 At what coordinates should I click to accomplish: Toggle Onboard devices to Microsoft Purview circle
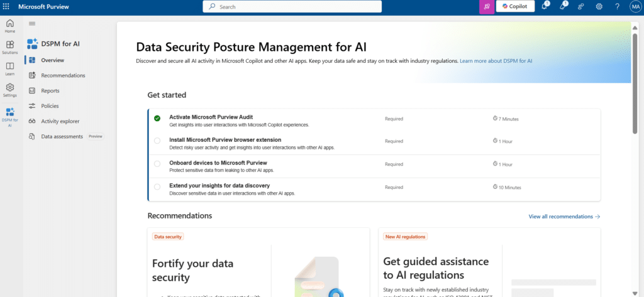click(x=157, y=164)
